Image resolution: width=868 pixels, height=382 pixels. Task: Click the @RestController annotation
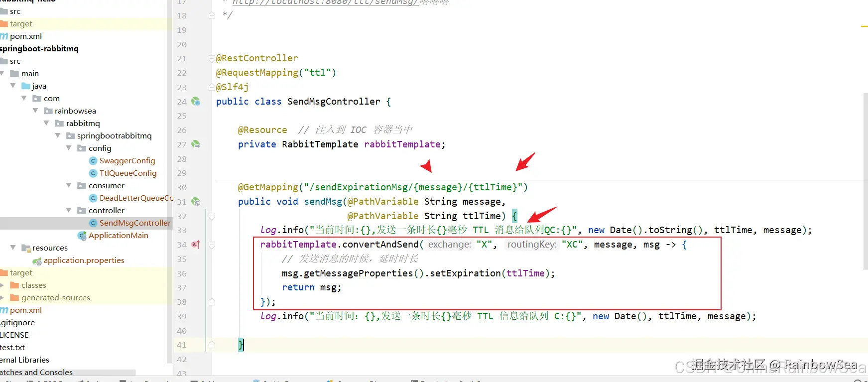[x=257, y=59]
